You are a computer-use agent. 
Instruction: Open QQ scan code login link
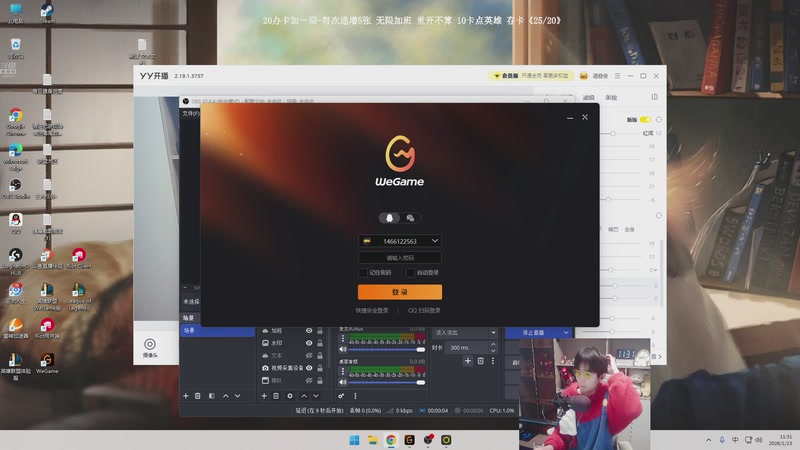(x=424, y=310)
